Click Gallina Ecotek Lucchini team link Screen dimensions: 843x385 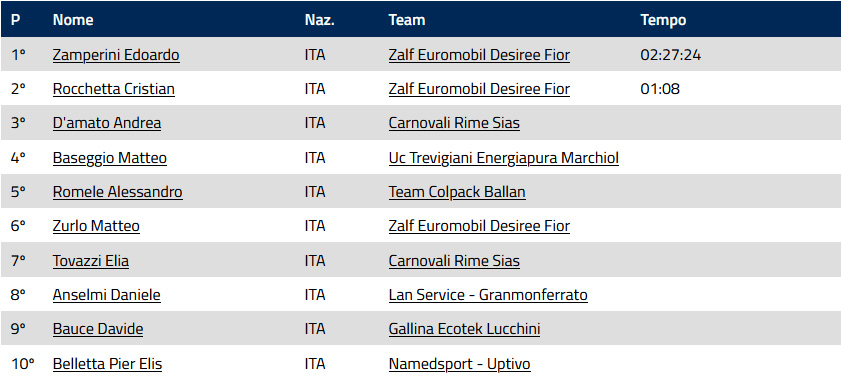[x=465, y=329]
